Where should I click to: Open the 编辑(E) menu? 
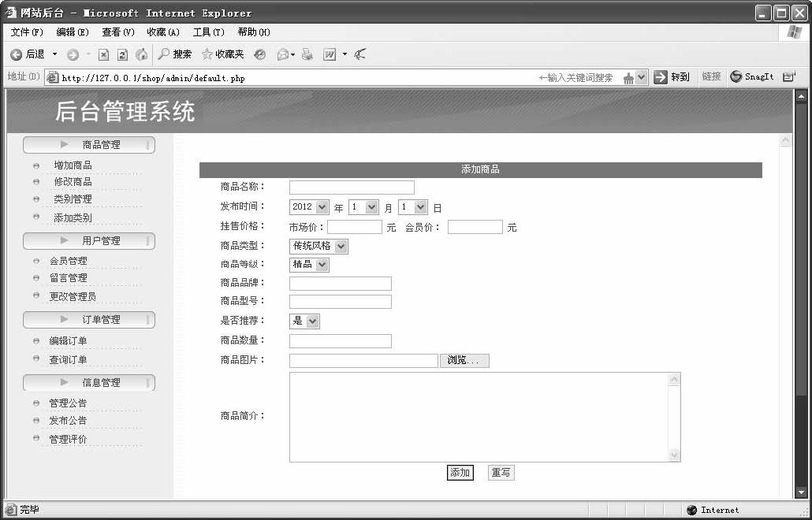coord(73,32)
